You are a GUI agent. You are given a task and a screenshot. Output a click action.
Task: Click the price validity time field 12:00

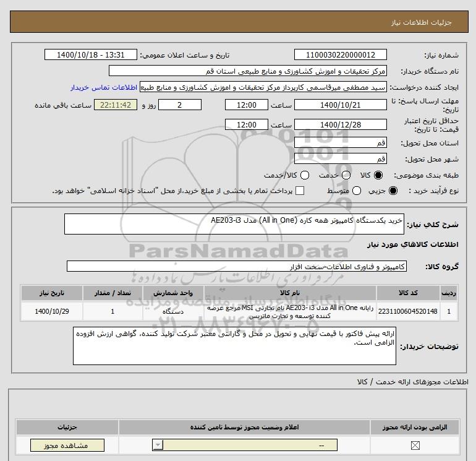(247, 124)
